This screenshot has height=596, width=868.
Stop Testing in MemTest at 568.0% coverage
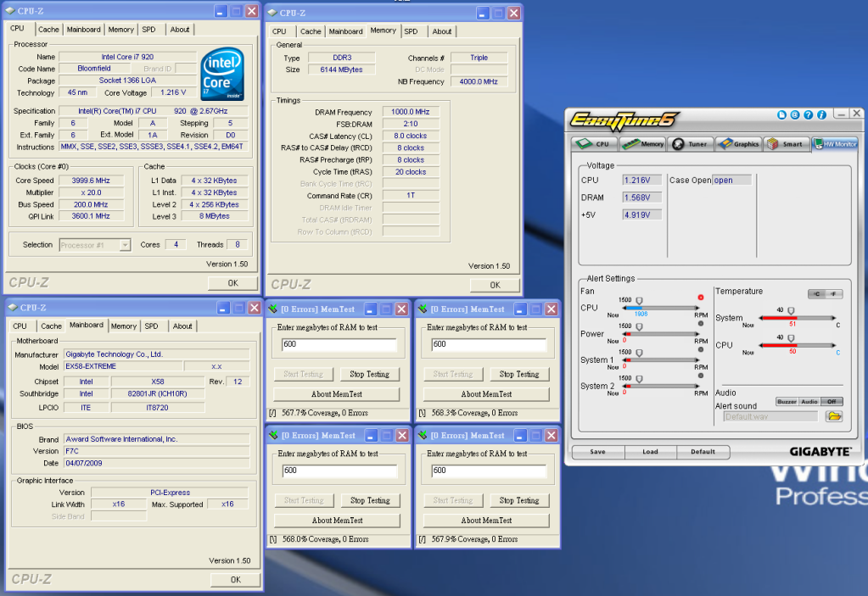tap(370, 500)
